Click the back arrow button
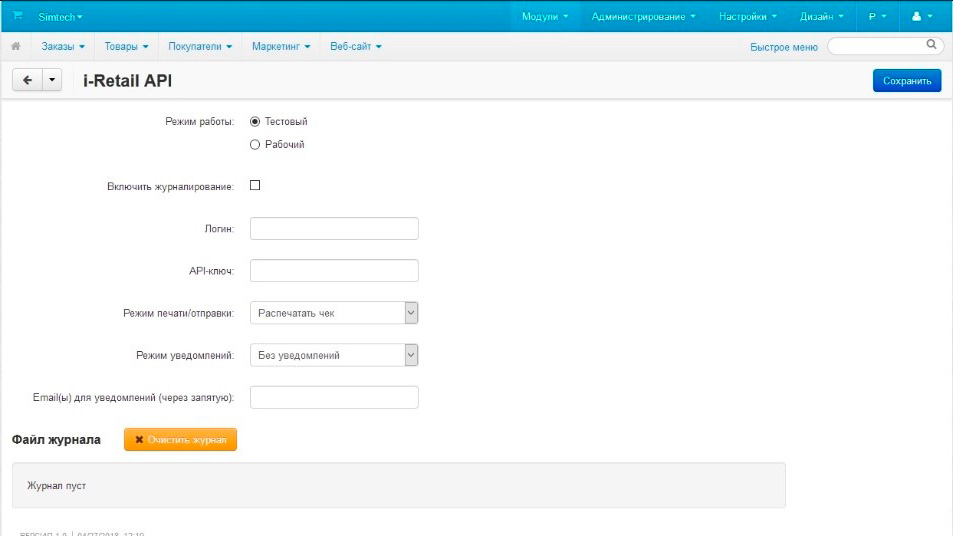 point(27,80)
